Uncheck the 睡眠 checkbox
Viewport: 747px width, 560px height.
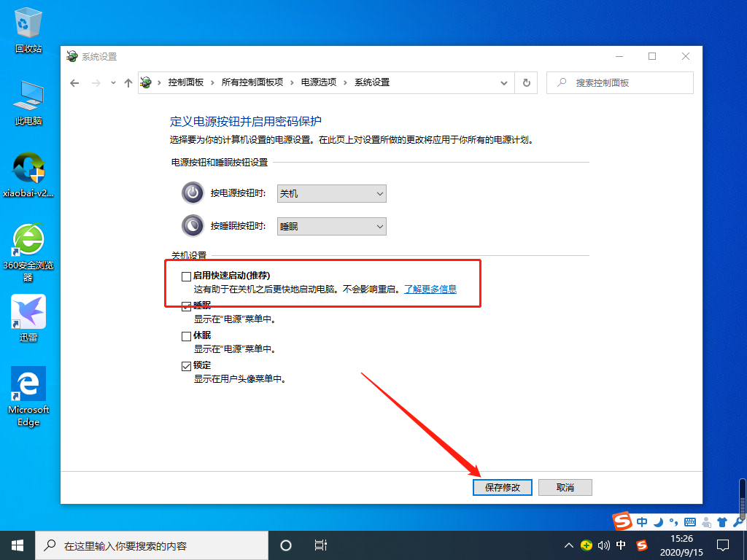pyautogui.click(x=186, y=305)
